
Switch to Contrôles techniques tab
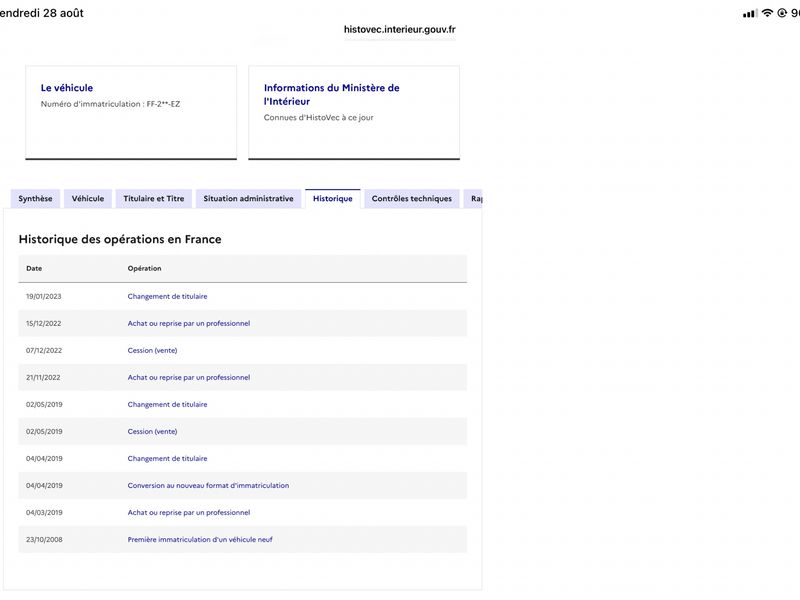point(412,198)
